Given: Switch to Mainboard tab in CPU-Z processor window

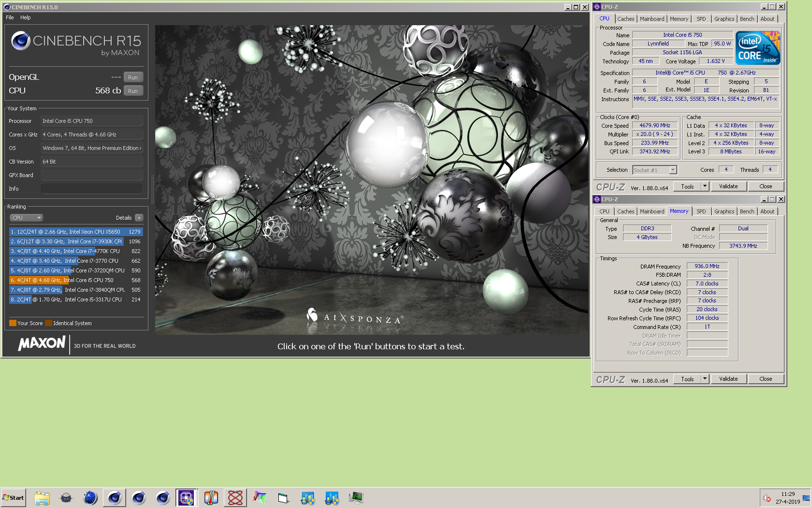Looking at the screenshot, I should pyautogui.click(x=652, y=19).
